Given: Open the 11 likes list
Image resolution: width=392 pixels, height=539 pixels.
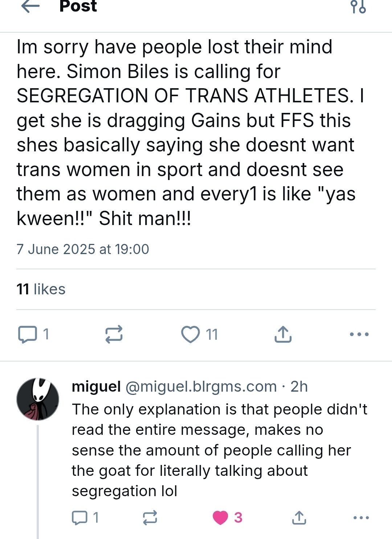Looking at the screenshot, I should tap(41, 289).
